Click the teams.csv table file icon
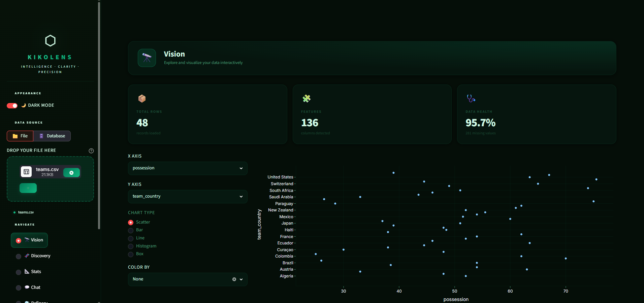The width and height of the screenshot is (644, 303). tap(26, 172)
